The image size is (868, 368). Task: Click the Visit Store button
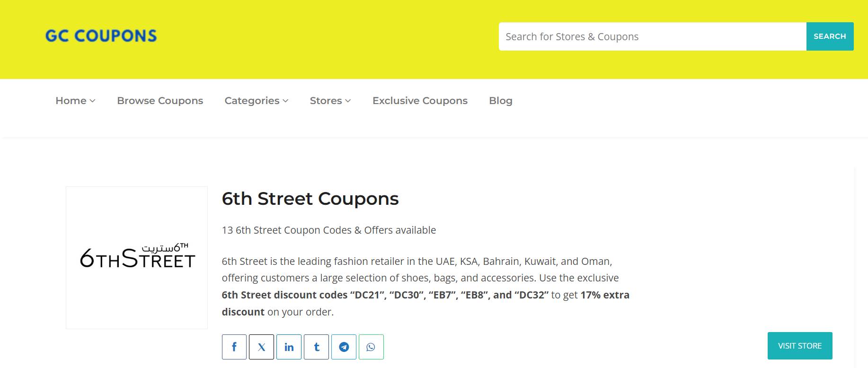[799, 346]
